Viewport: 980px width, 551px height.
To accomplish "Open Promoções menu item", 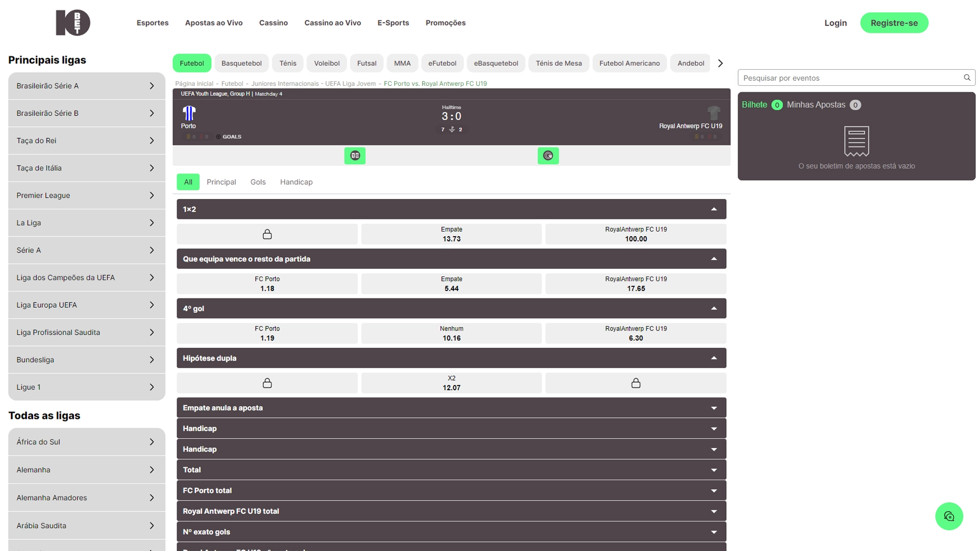I will tap(445, 23).
